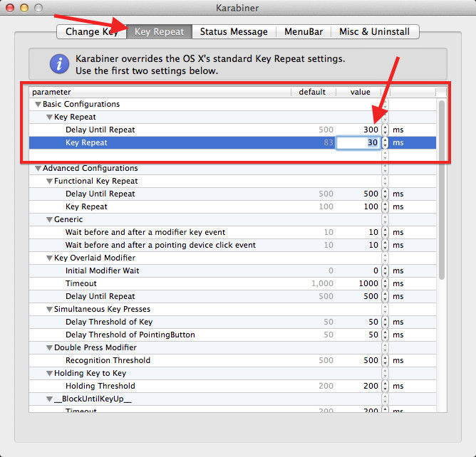476x457 pixels.
Task: Select the highlighted Key Repeat row in Basic Configurations
Action: [232, 142]
